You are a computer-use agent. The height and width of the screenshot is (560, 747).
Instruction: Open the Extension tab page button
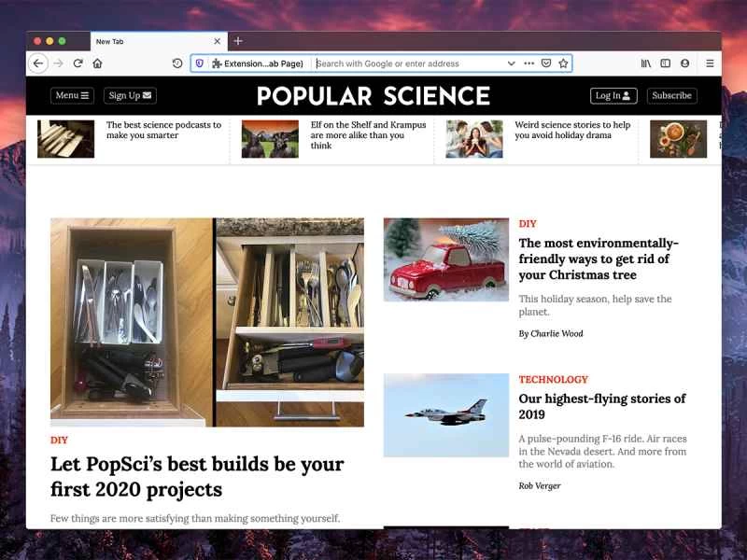(x=257, y=63)
